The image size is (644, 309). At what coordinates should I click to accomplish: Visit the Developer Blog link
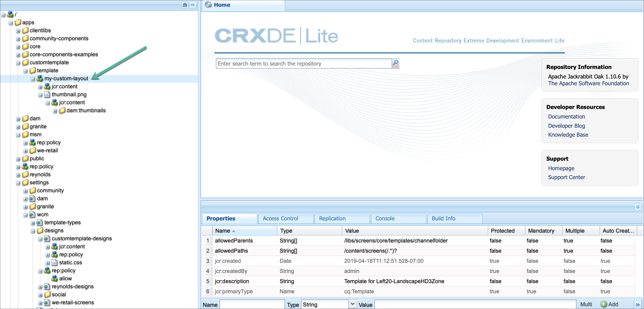click(566, 126)
